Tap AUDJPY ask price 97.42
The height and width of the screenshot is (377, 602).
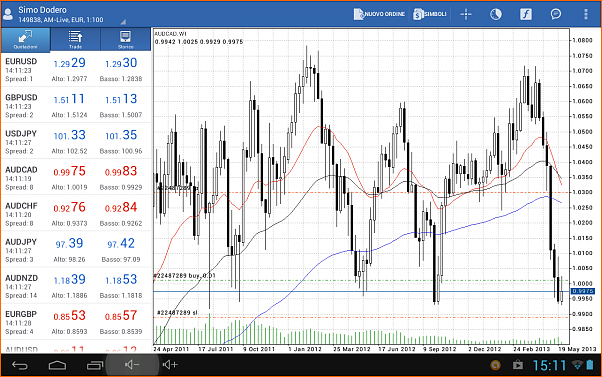(121, 243)
